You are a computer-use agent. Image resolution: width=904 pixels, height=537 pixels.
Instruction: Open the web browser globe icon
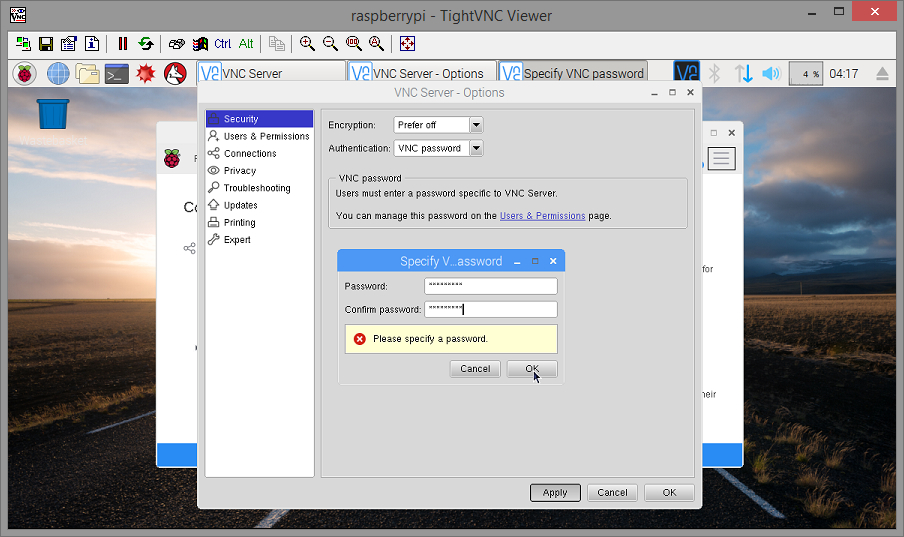(x=58, y=74)
